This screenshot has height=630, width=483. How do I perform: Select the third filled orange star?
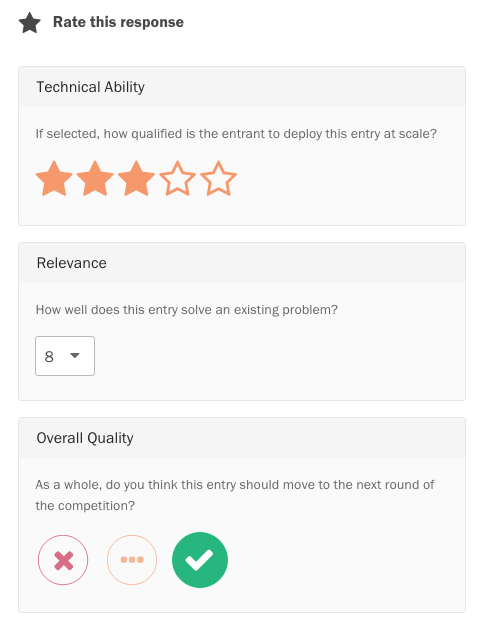point(136,179)
